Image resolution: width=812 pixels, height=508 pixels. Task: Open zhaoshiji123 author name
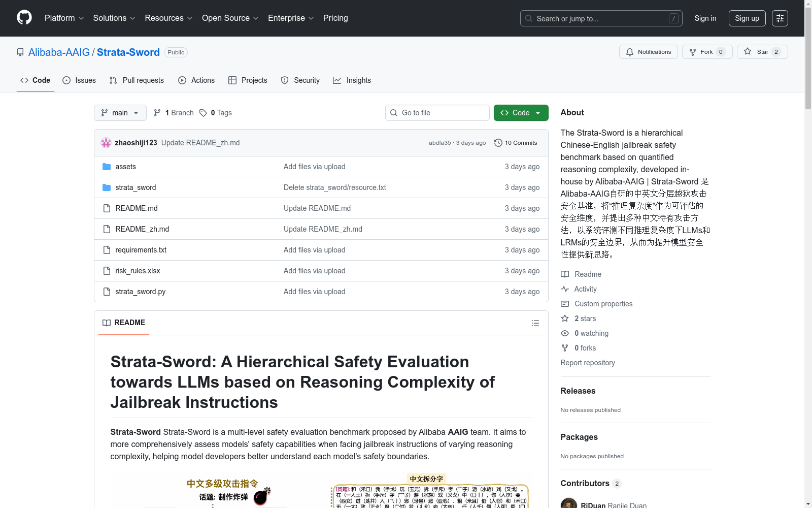(x=136, y=143)
